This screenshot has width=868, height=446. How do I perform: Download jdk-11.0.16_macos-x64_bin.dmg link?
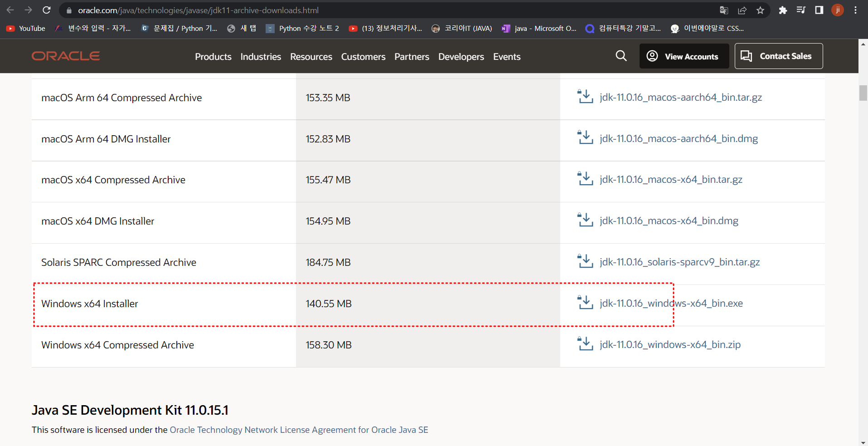click(x=669, y=221)
